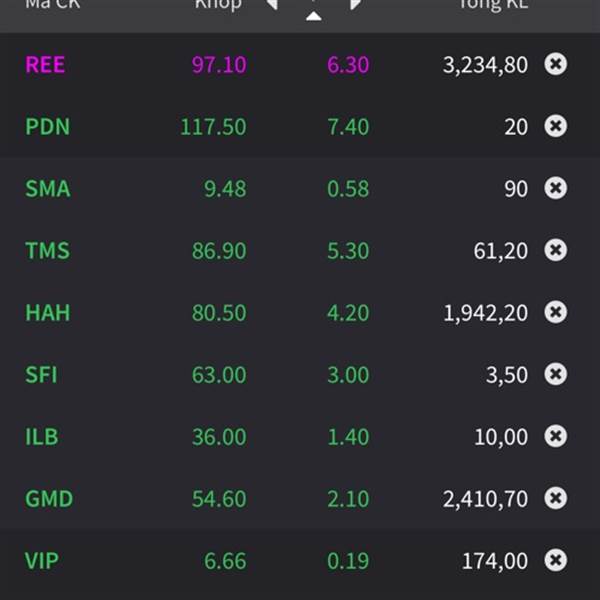Remove VIP stock using X icon
The width and height of the screenshot is (600, 600).
[555, 560]
